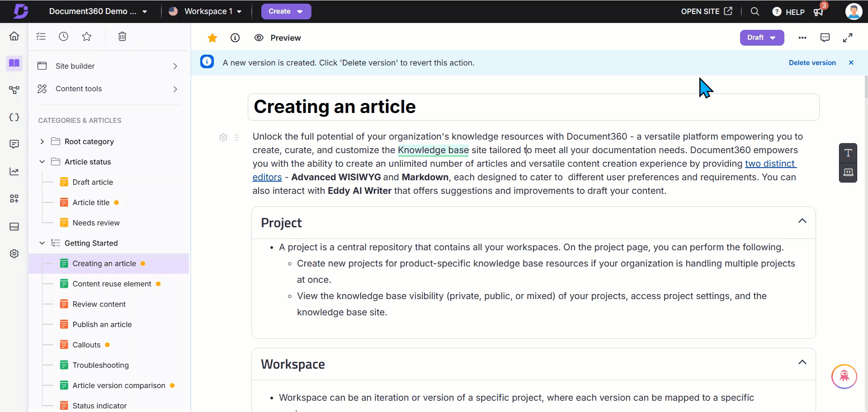Open the announcements megaphone icon
Image resolution: width=868 pixels, height=412 pixels.
coord(819,12)
